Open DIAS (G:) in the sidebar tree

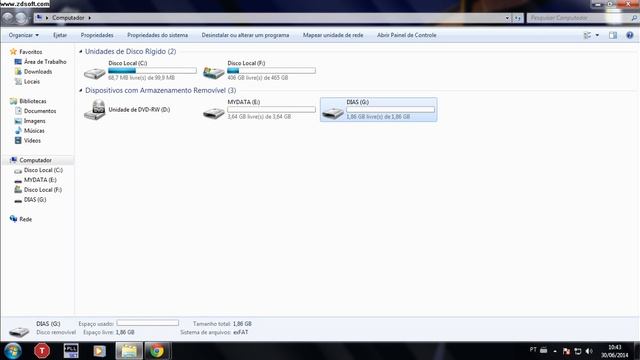tap(35, 200)
